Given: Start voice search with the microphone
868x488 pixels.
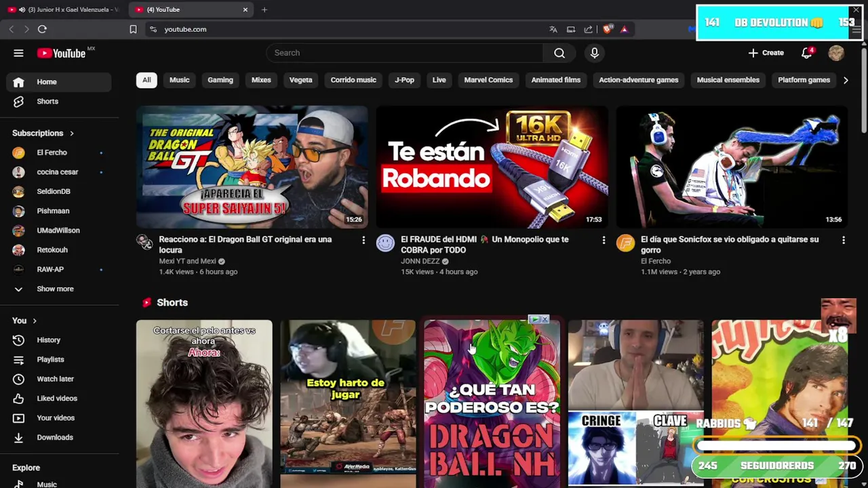Looking at the screenshot, I should point(595,53).
